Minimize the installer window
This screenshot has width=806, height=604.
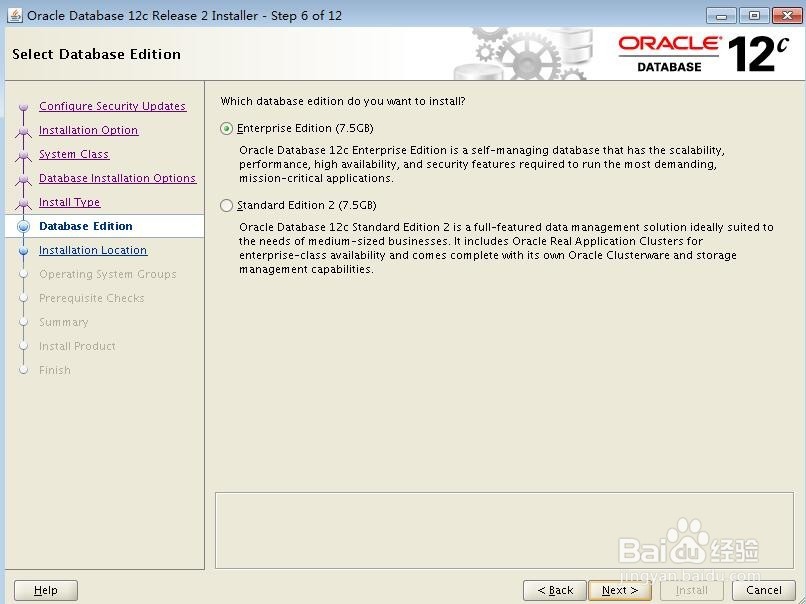tap(721, 16)
